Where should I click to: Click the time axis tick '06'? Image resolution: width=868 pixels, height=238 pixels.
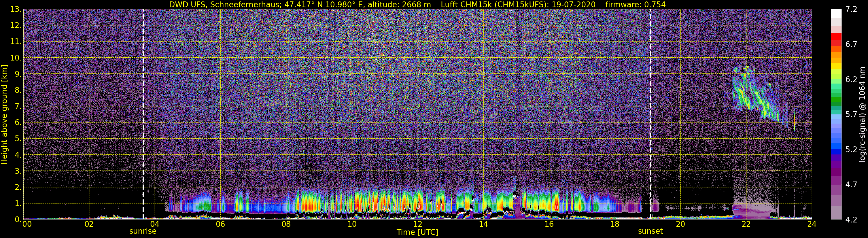click(x=220, y=224)
